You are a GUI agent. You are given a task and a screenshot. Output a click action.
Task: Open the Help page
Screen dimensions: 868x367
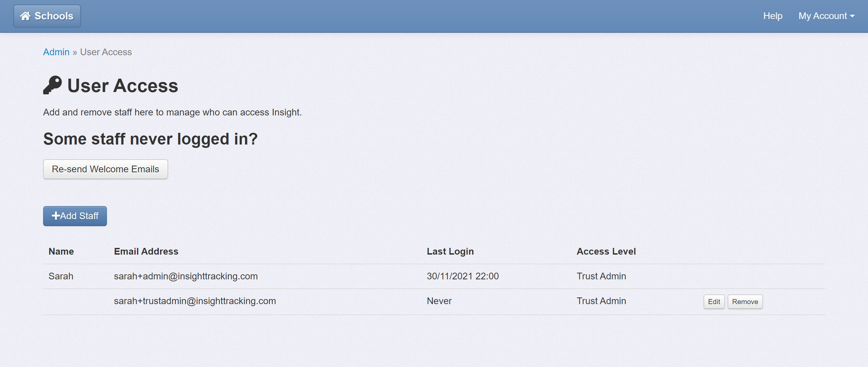(773, 16)
